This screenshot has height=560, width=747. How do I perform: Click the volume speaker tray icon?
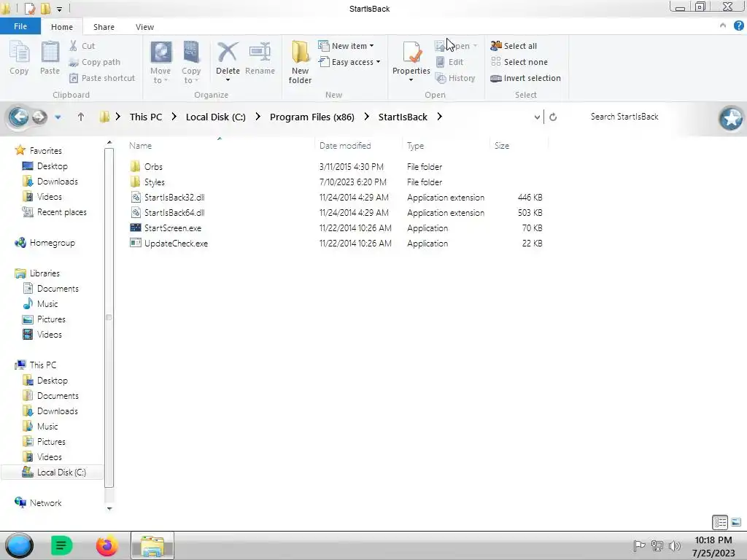(x=675, y=545)
